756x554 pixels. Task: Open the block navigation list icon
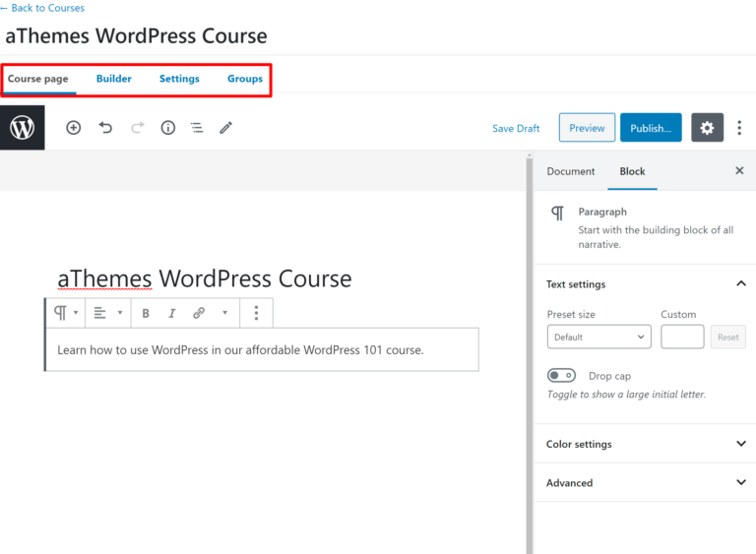click(197, 128)
